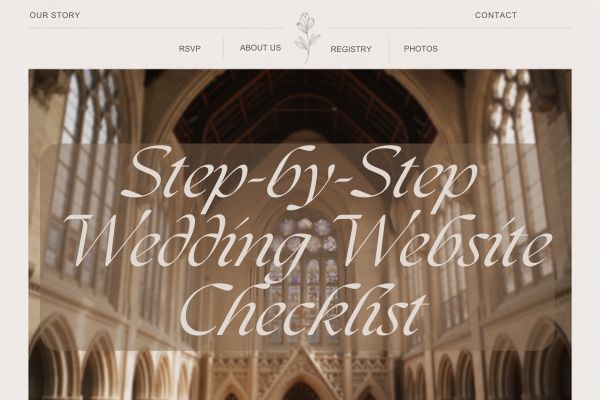Viewport: 600px width, 400px height.
Task: Click the carved altar screen at the image bottom
Action: point(302,373)
